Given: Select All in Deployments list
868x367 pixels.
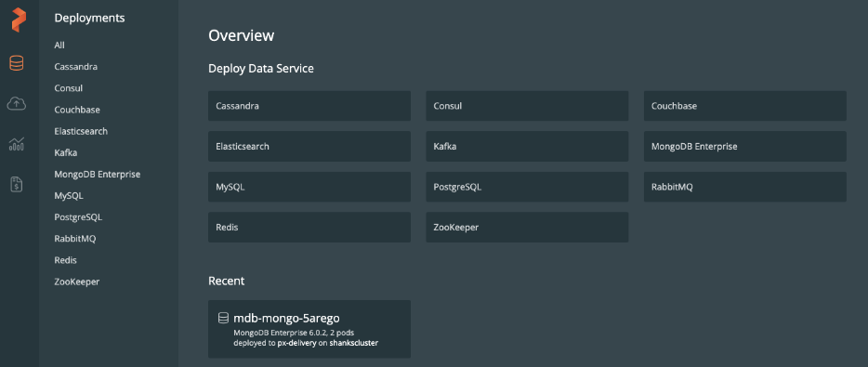Looking at the screenshot, I should [59, 46].
